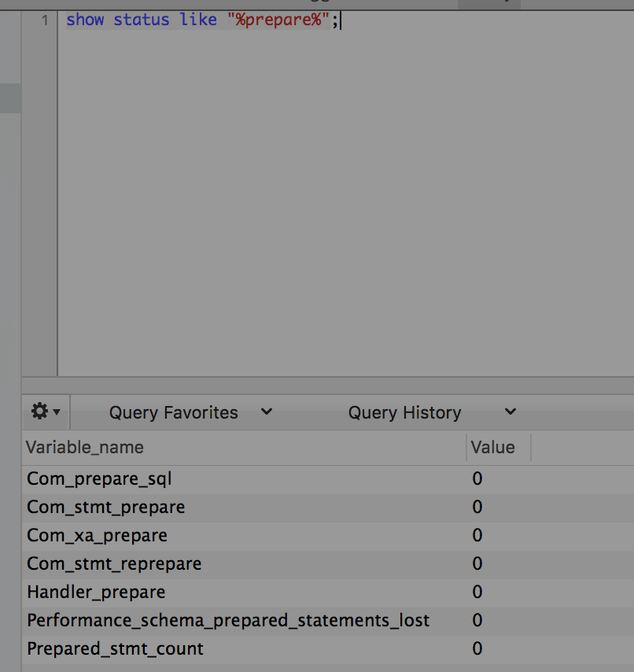
Task: Select the Prepared_stmt_count row
Action: tap(328, 648)
